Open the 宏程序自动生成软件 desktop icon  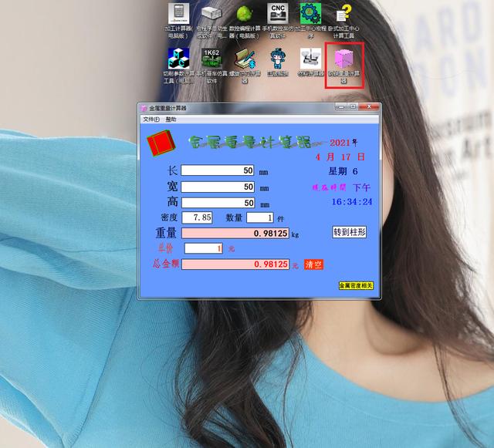click(211, 15)
